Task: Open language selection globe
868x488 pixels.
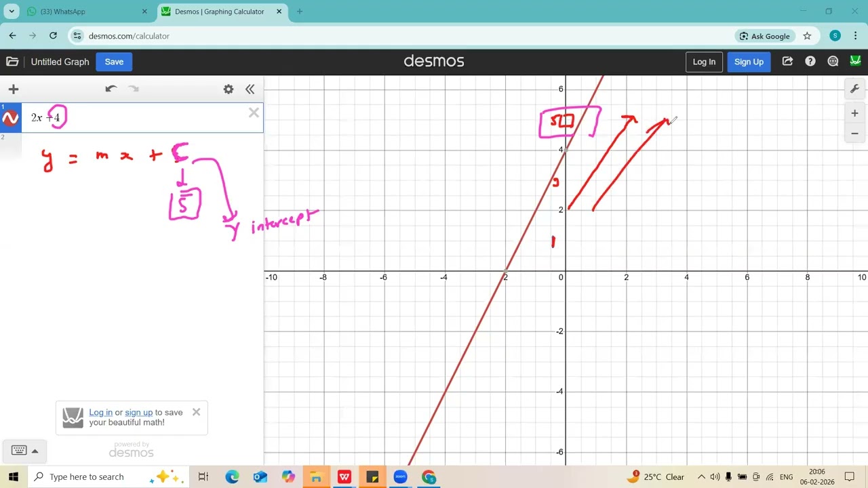Action: click(x=833, y=61)
